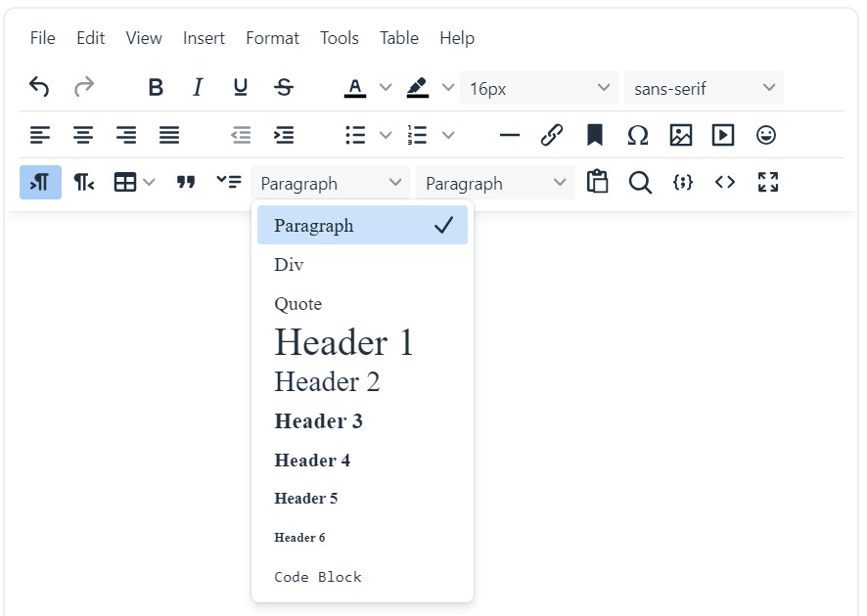Toggle bold formatting
This screenshot has width=867, height=616.
coord(156,88)
